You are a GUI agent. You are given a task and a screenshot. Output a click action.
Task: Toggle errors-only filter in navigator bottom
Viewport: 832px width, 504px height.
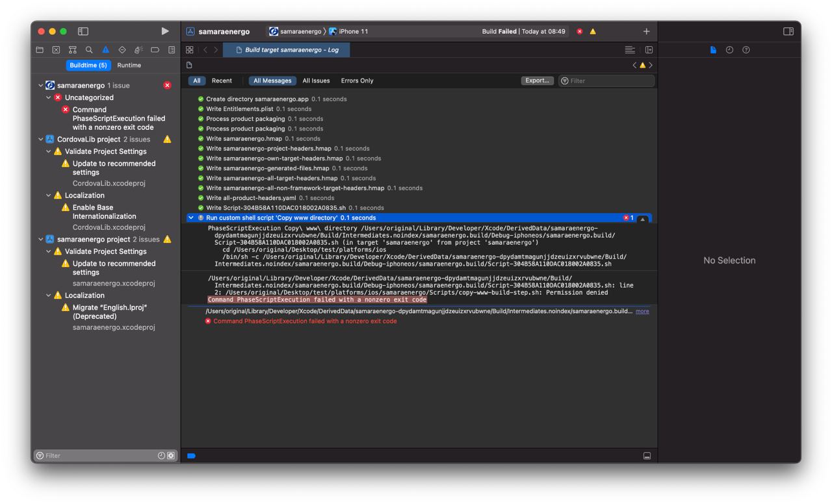click(171, 455)
